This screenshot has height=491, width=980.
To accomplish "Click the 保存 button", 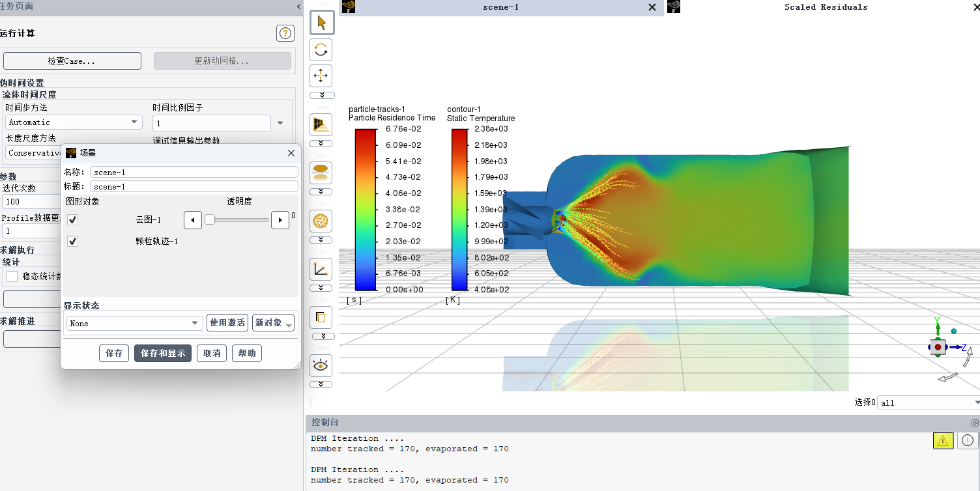I will [x=114, y=353].
